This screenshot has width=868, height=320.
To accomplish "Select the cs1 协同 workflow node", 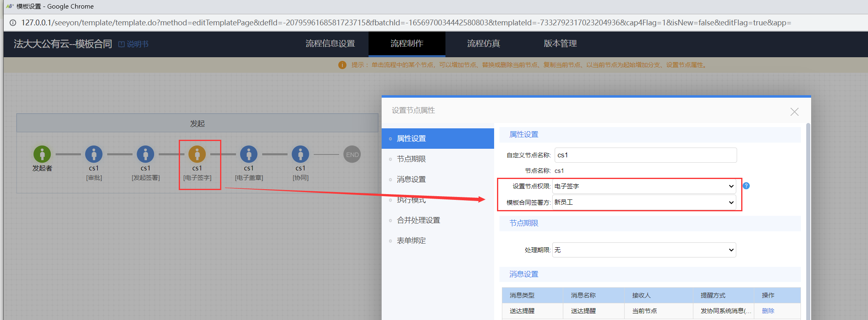I will coord(300,154).
